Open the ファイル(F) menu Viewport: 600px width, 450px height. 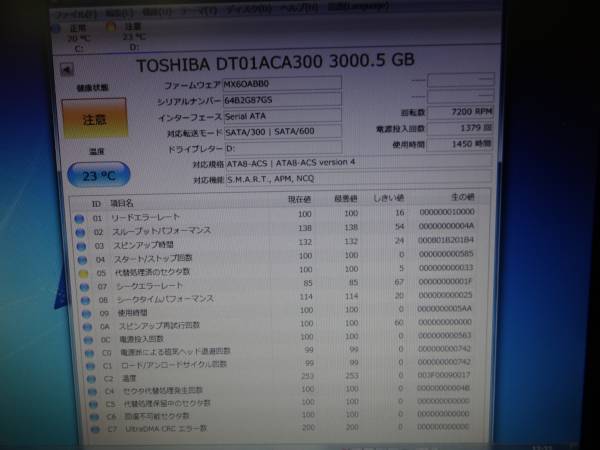(77, 15)
